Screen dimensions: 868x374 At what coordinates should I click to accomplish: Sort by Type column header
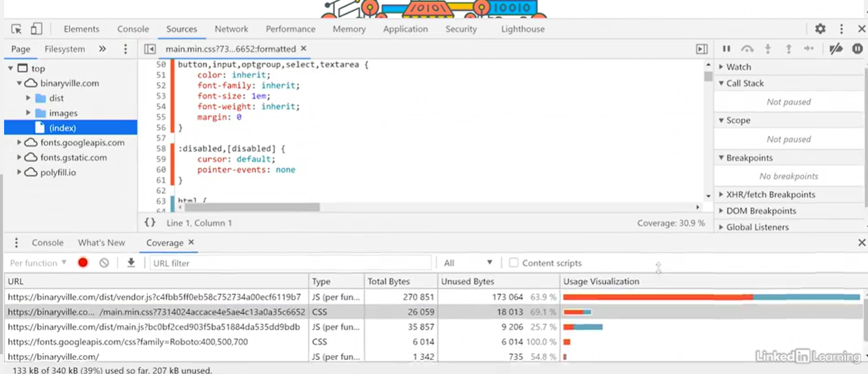337,282
